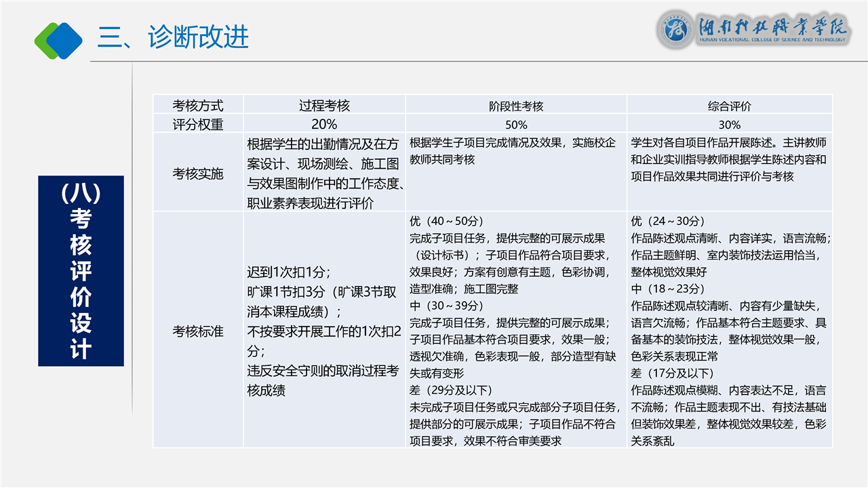This screenshot has height=488, width=868.
Task: Click the 30% weight cell
Action: pos(730,125)
